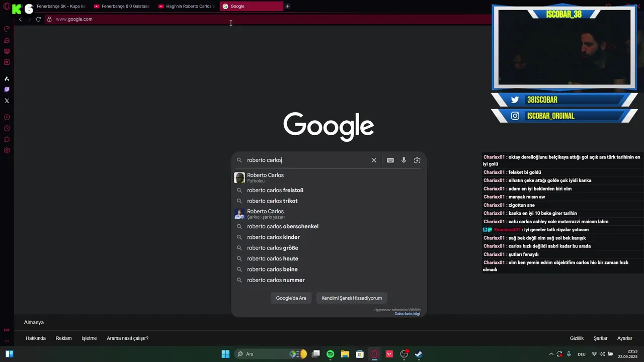Open Steam from the taskbar
This screenshot has width=644, height=362.
coord(419,354)
